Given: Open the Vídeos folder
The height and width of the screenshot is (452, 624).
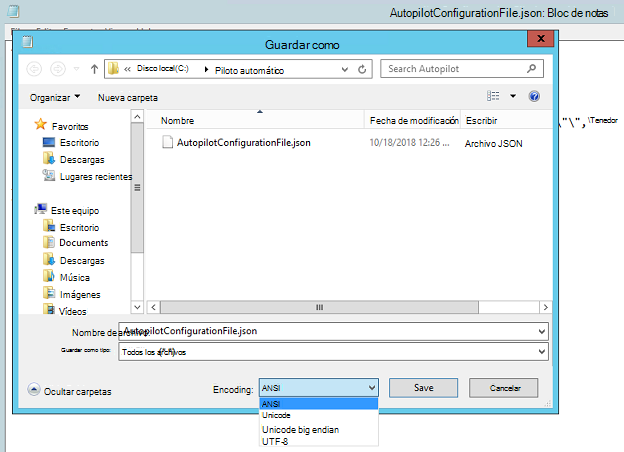Looking at the screenshot, I should 72,311.
